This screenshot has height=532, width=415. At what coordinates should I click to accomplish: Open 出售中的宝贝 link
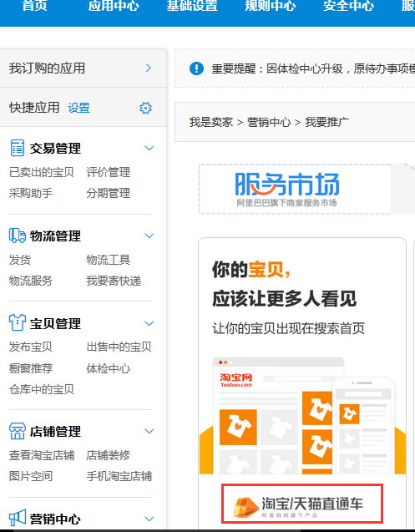click(x=119, y=347)
